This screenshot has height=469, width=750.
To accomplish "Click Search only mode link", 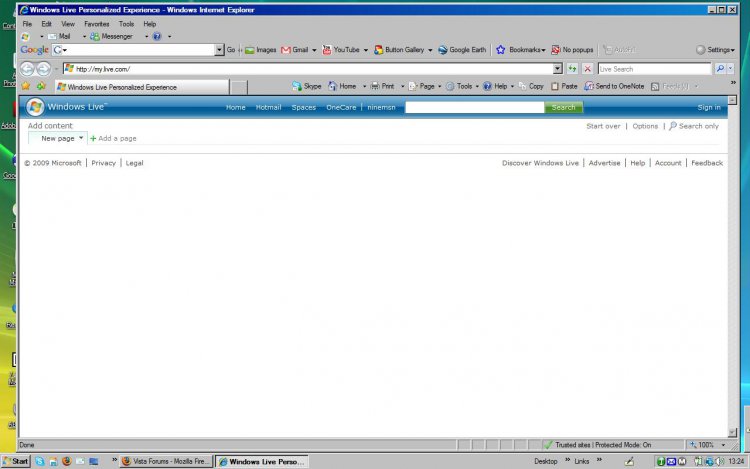I will click(694, 126).
